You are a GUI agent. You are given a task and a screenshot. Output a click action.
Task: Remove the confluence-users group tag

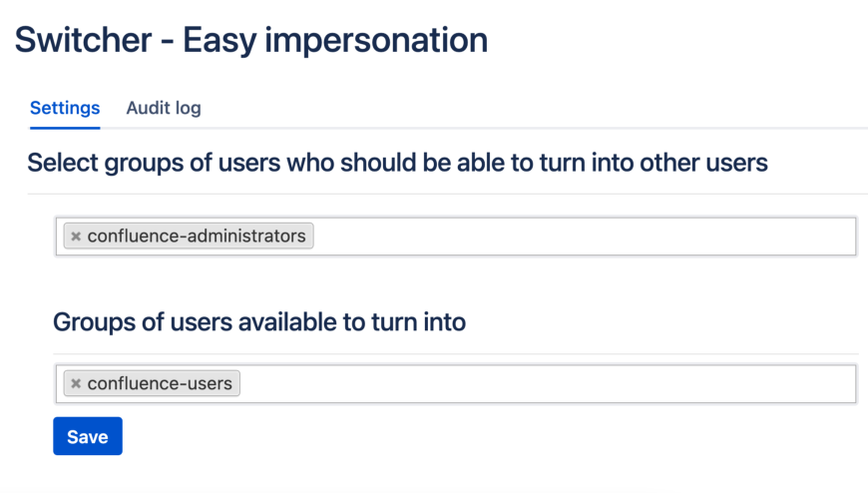tap(76, 384)
